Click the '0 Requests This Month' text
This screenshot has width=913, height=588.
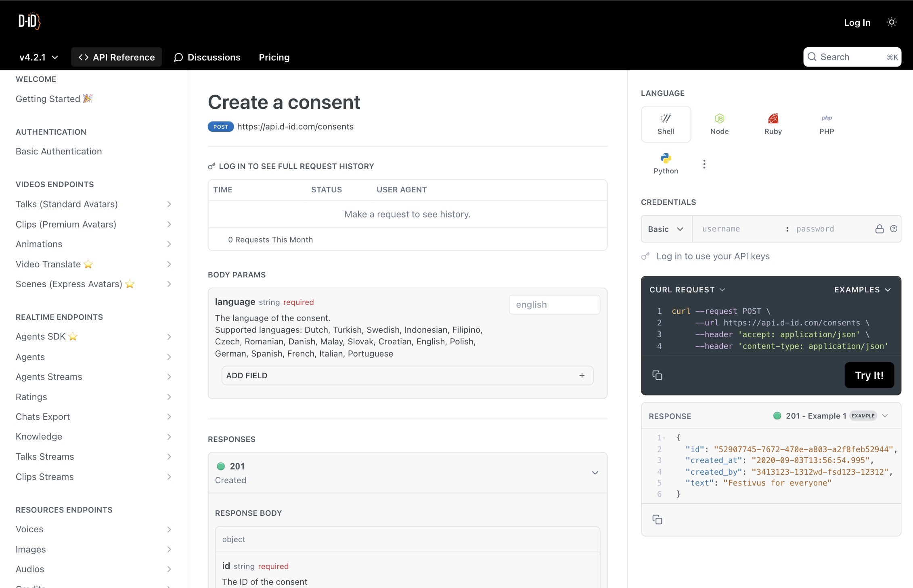coord(270,240)
